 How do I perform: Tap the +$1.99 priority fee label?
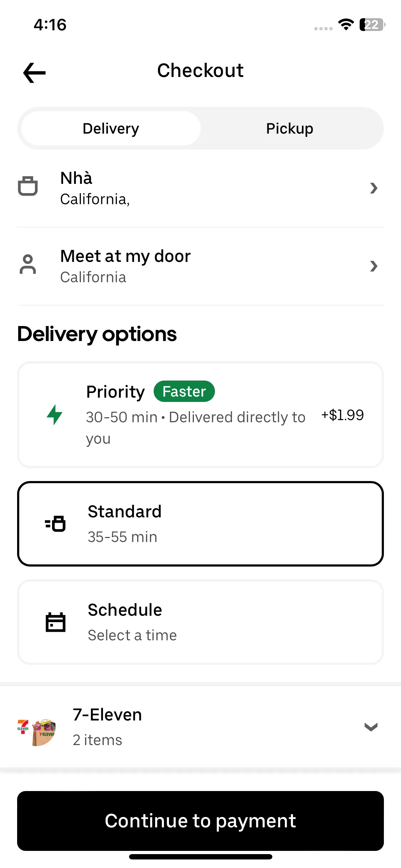click(x=343, y=415)
